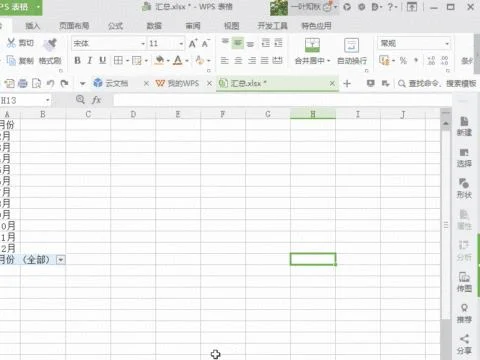Close the 汇总.xlsx tab
This screenshot has height=360, width=480.
(x=332, y=83)
